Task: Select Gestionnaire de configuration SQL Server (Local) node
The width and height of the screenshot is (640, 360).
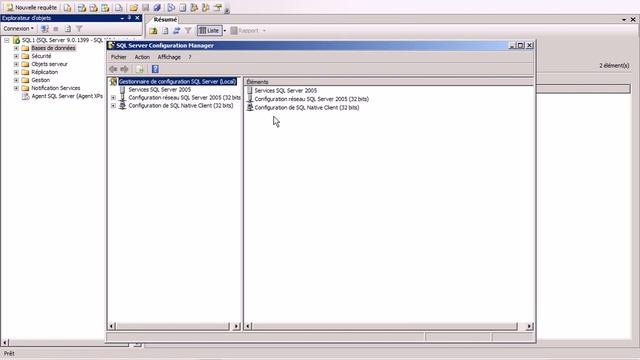Action: click(x=177, y=82)
